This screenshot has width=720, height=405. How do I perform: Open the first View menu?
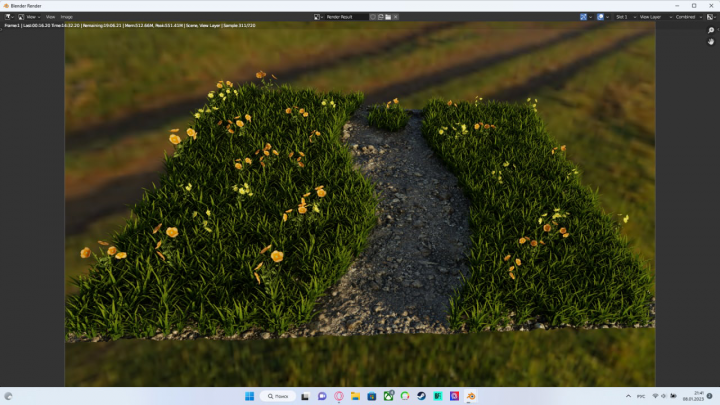click(31, 17)
